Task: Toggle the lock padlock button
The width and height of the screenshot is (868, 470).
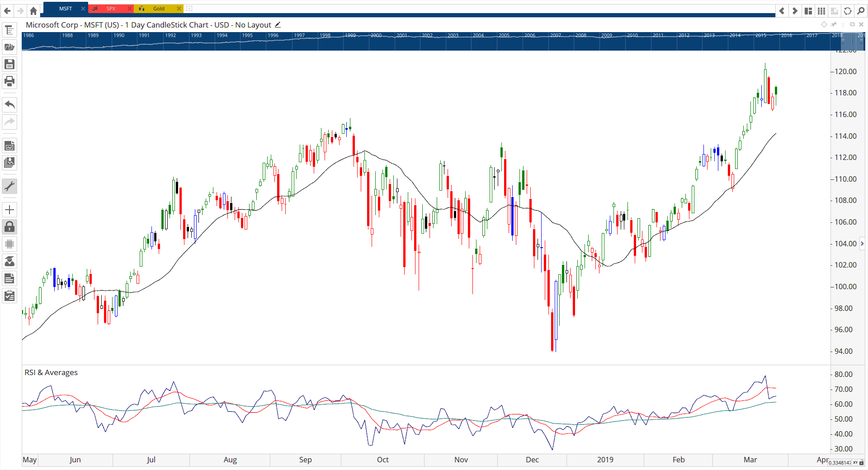Action: 9,227
